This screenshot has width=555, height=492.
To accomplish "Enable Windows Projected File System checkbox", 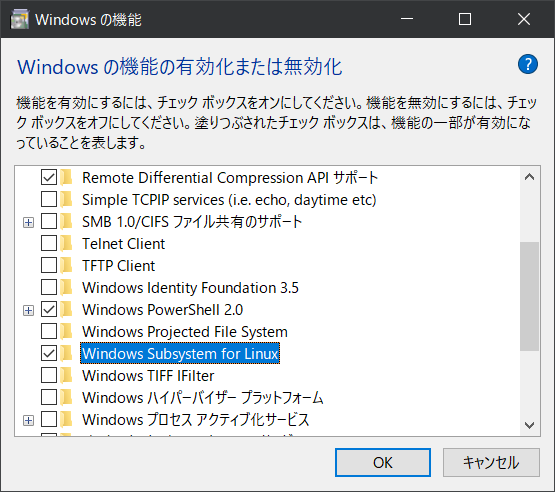I will click(49, 331).
